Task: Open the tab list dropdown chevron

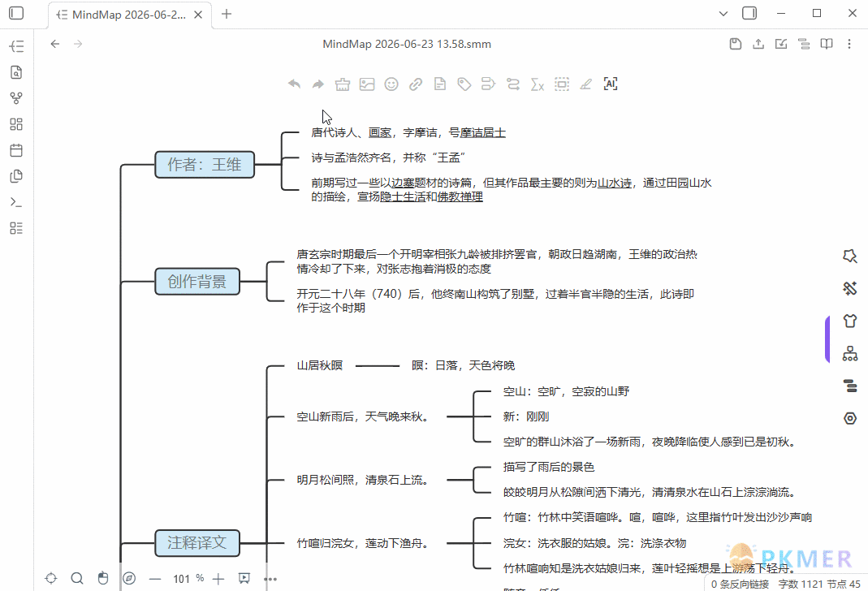Action: click(723, 14)
